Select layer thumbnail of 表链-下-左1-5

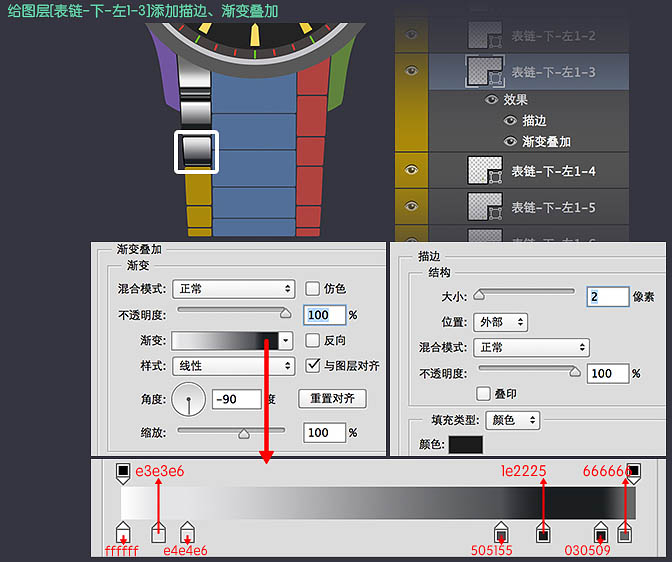[485, 207]
